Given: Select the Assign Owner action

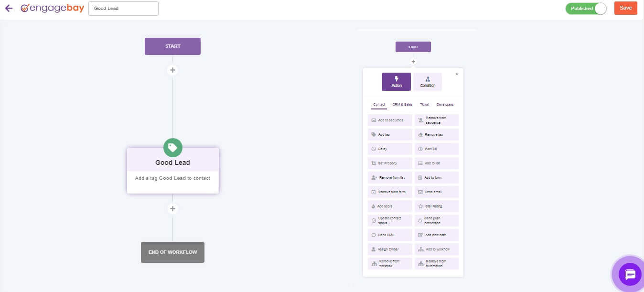Looking at the screenshot, I should click(390, 249).
